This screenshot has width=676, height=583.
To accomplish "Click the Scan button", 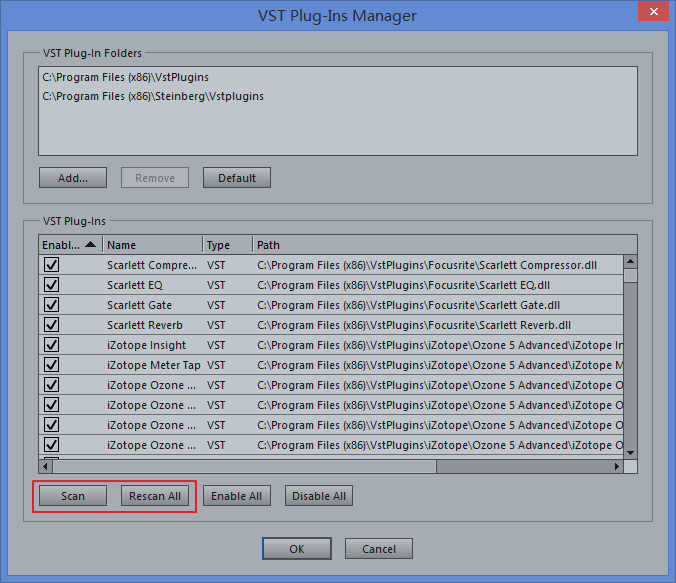I will (73, 496).
